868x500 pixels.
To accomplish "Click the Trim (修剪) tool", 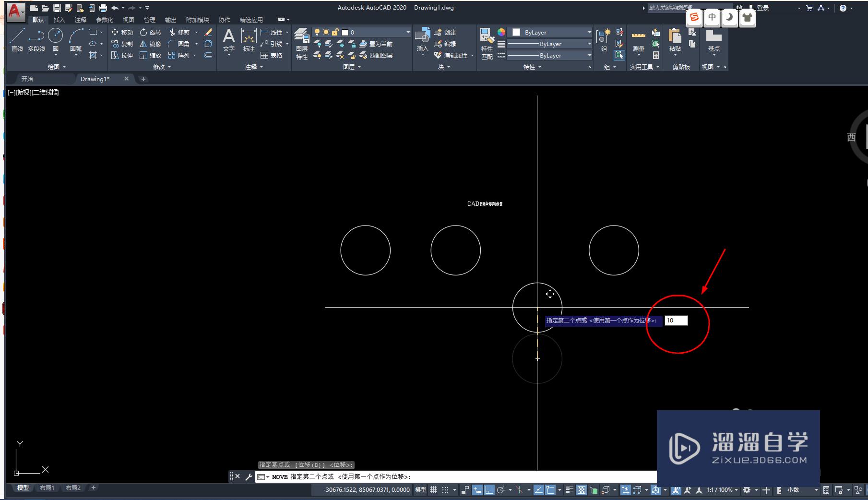I will click(178, 32).
